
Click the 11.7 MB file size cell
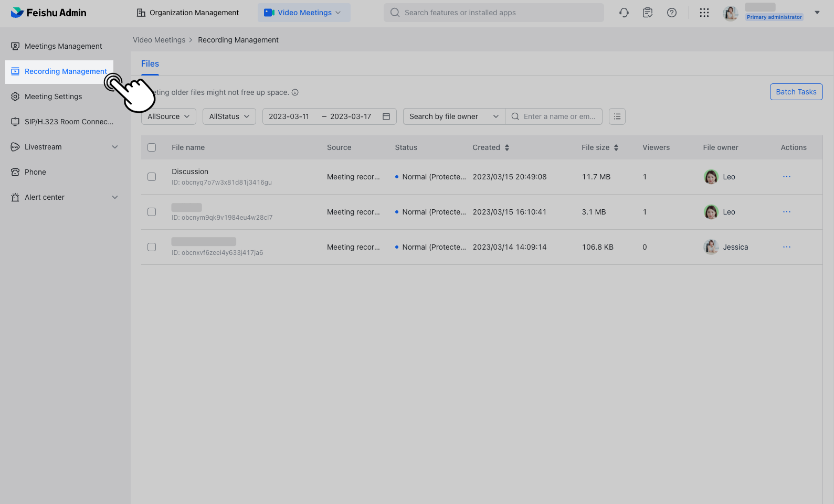tap(596, 177)
